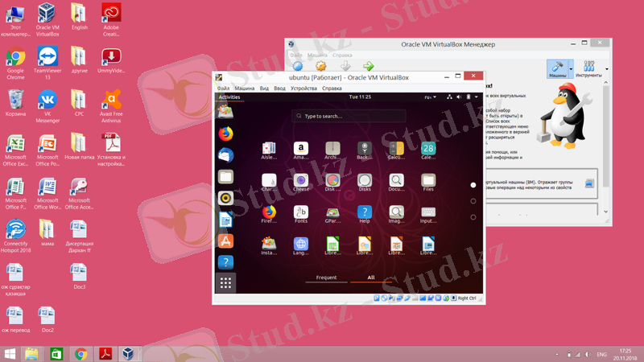Viewport: 644px width, 362px height.
Task: Open Rhythmbox in the Ubuntu dock
Action: pyautogui.click(x=226, y=198)
